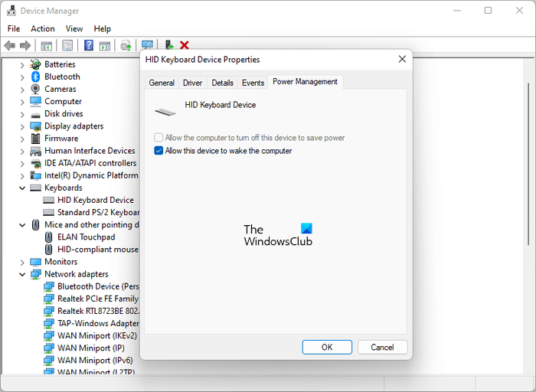Click the Update driver toolbar icon
This screenshot has width=536, height=392.
126,45
